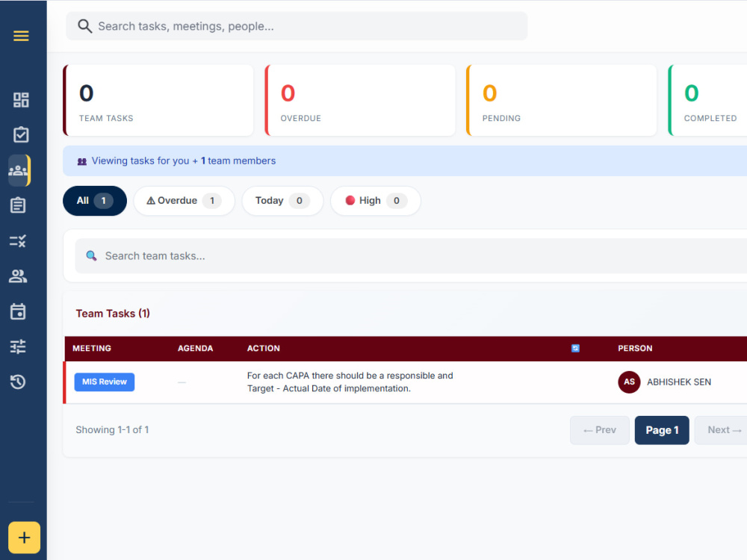Click the team members icon in info banner
This screenshot has width=747, height=560.
82,161
